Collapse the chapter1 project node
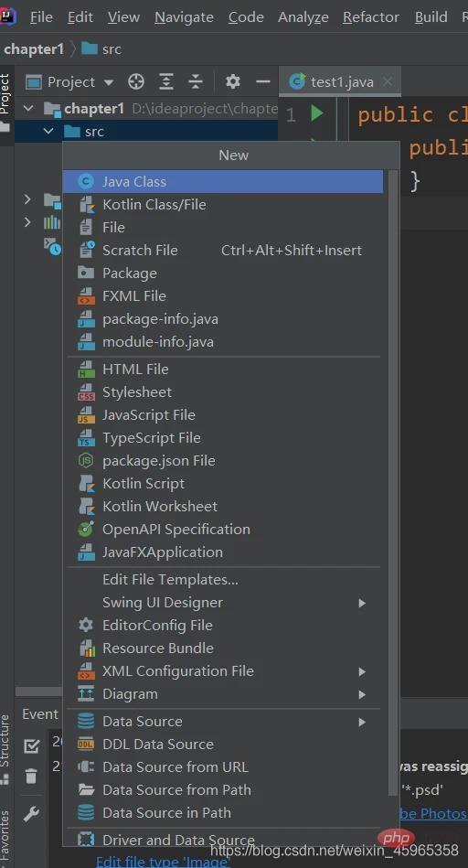This screenshot has height=868, width=468. click(28, 109)
